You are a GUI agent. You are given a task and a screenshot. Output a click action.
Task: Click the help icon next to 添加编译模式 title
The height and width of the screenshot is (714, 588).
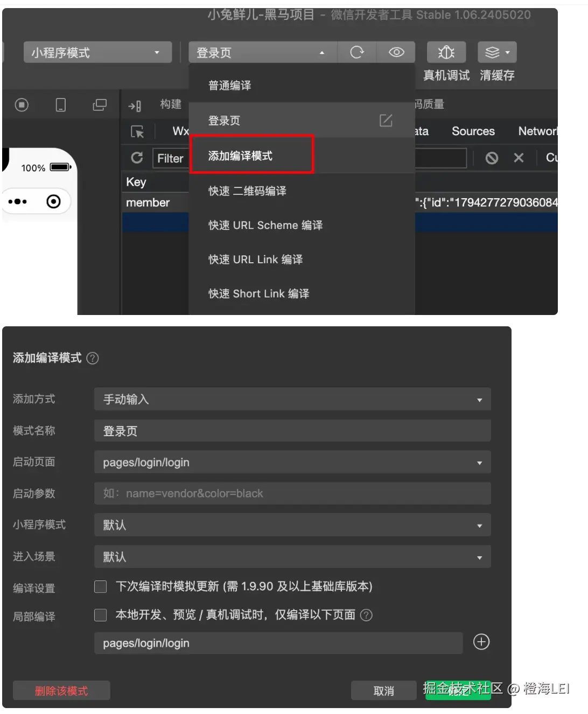93,358
